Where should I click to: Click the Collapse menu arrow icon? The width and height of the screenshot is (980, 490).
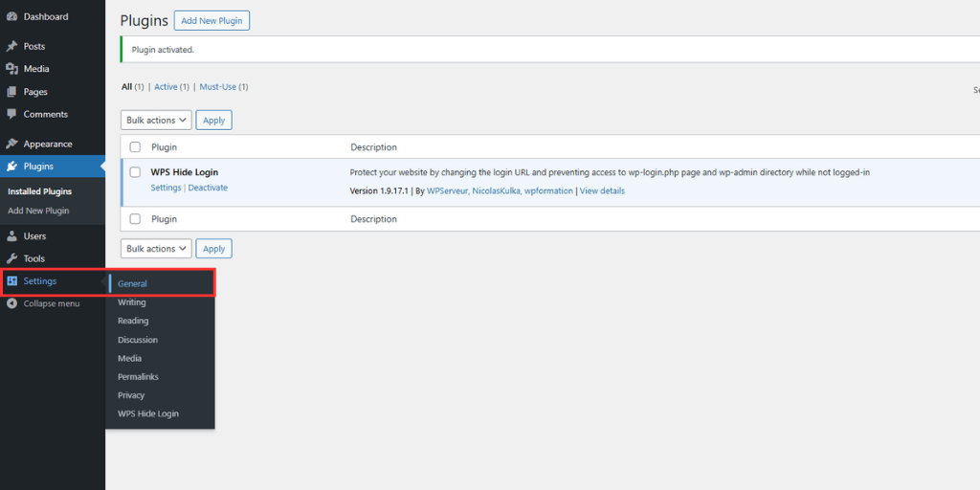[11, 303]
